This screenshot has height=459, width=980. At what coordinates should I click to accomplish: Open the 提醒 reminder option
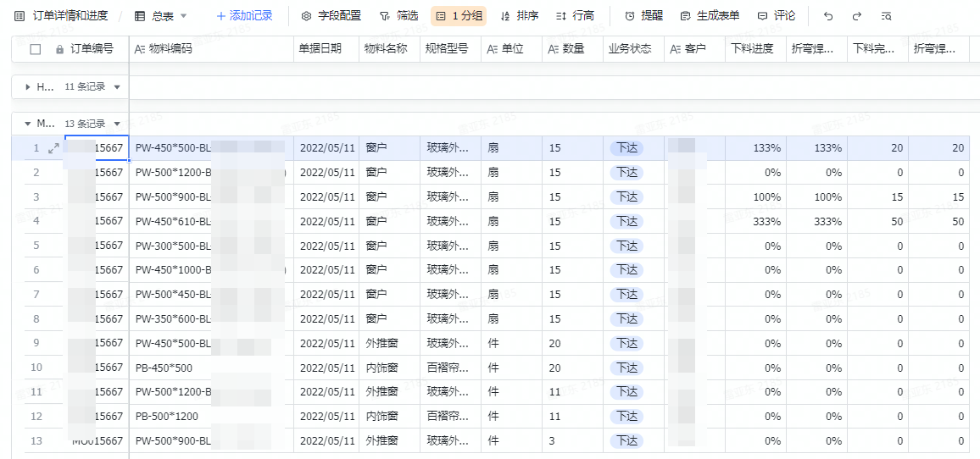tap(643, 16)
